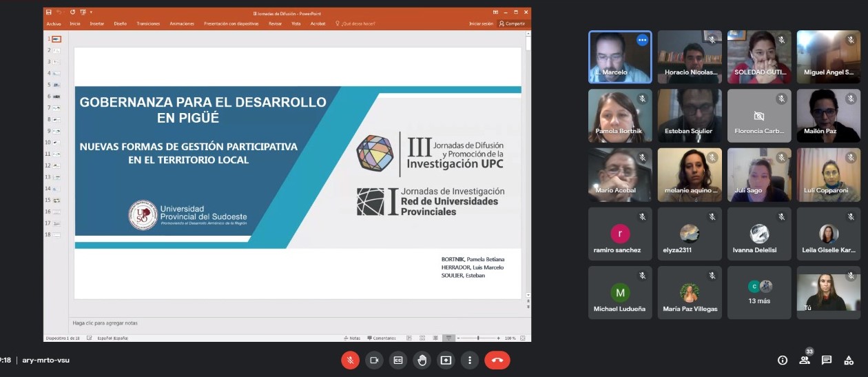Open ribbon display options icon in title bar
Screen dimensions: 868x377
tap(496, 12)
